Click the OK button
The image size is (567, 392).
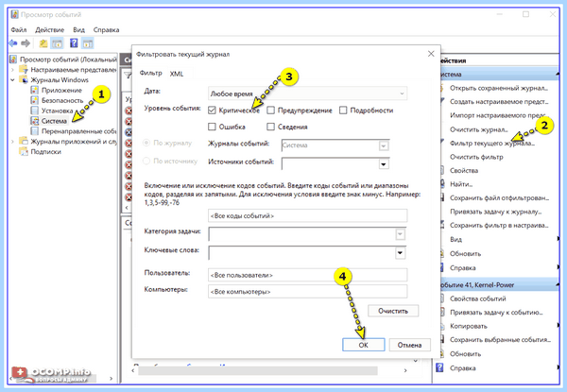[364, 345]
